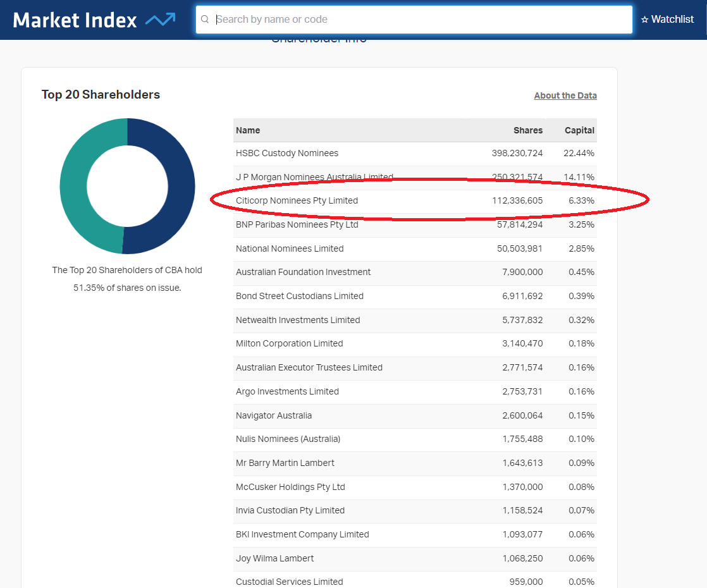Select the BNP Paribas Nominees Pty Ltd row
This screenshot has width=707, height=588.
click(x=297, y=224)
